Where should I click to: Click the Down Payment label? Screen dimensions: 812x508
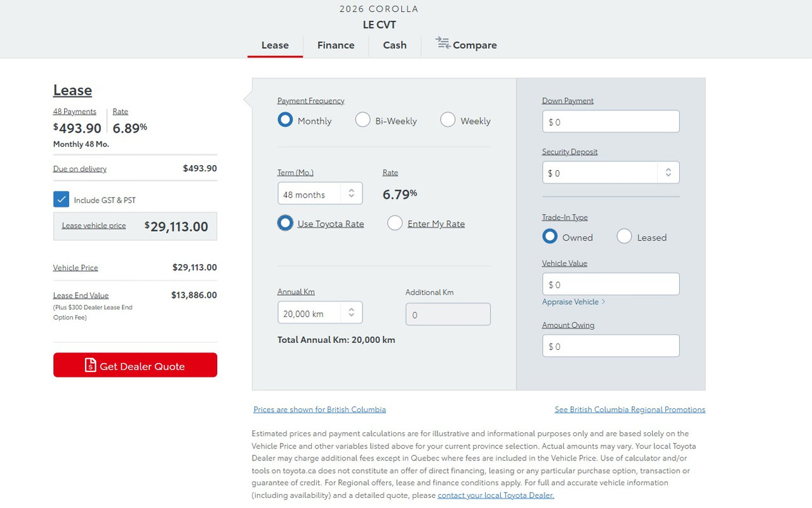pyautogui.click(x=568, y=100)
